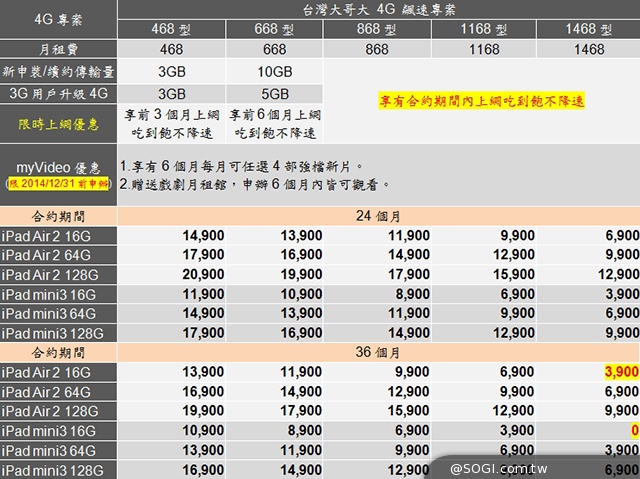The image size is (640, 479).
Task: Click the line starting "2.贈送戲劇月租館"
Action: click(x=255, y=184)
